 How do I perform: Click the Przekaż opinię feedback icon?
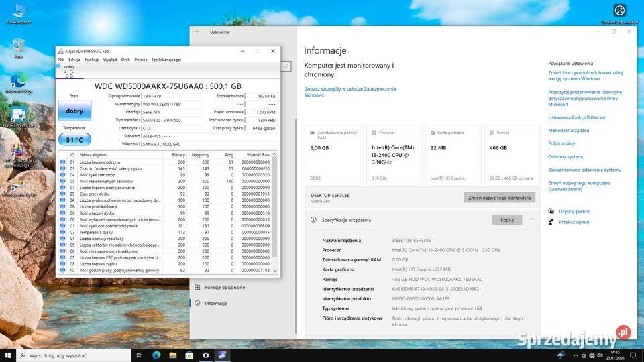[x=551, y=222]
